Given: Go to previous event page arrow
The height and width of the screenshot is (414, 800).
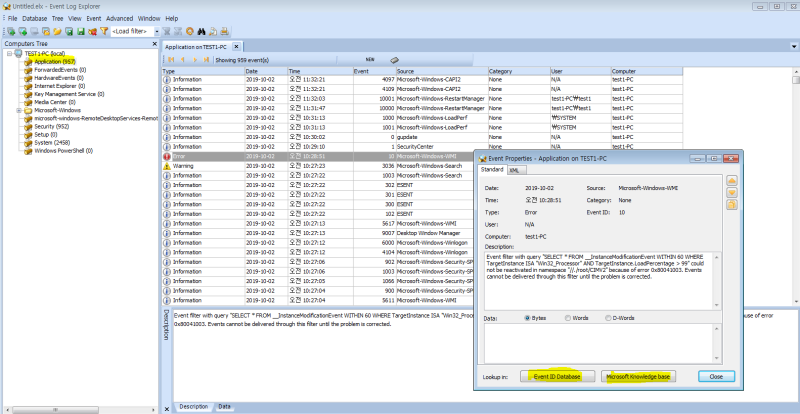Looking at the screenshot, I should [183, 60].
